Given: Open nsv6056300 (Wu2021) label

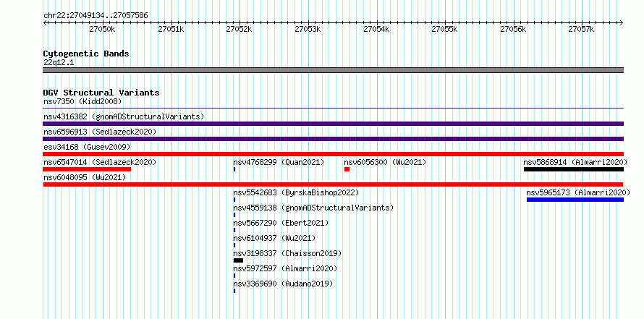Looking at the screenshot, I should pos(385,162).
